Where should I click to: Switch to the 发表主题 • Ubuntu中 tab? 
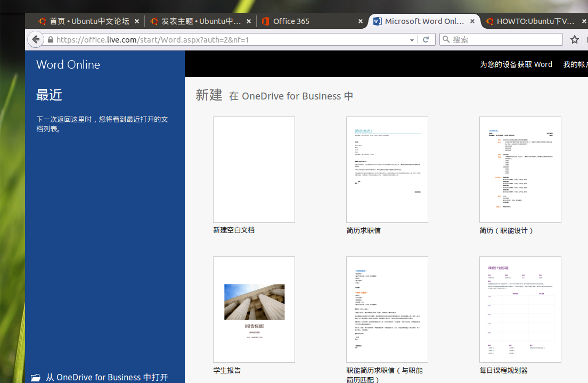(201, 21)
